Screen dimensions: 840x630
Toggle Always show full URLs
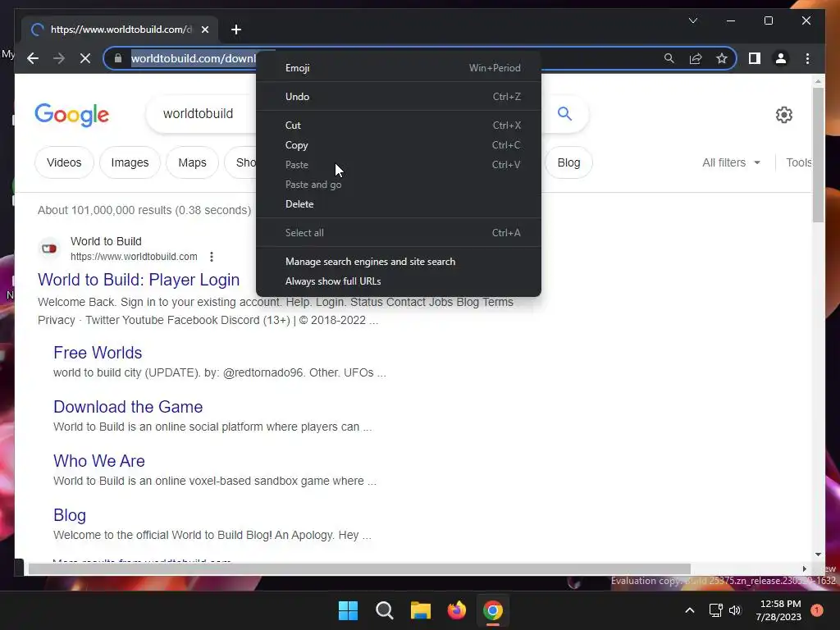pos(399,281)
